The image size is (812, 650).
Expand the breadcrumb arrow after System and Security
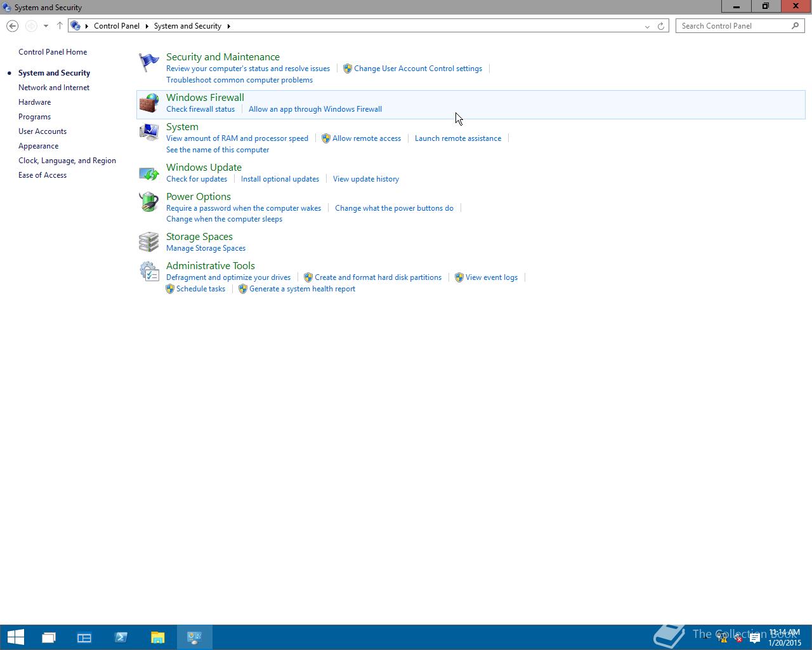(x=228, y=26)
